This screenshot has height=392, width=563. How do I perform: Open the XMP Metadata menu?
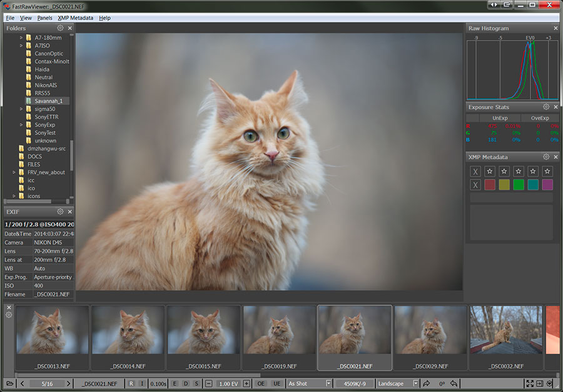click(x=75, y=18)
